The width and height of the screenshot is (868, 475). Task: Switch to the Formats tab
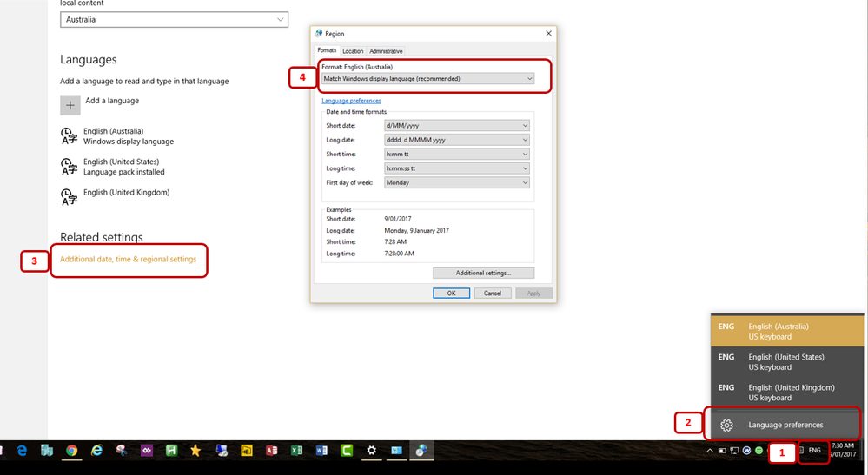327,50
